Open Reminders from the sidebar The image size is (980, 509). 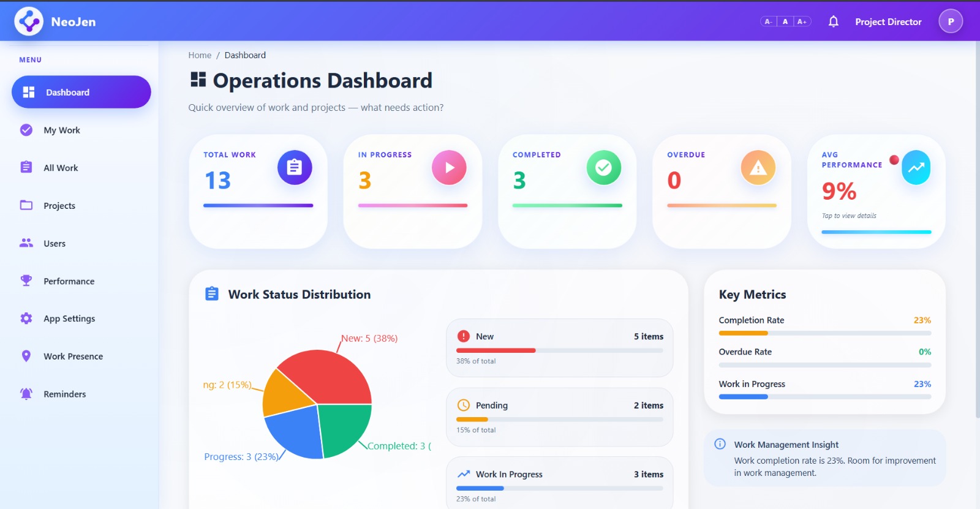click(81, 394)
